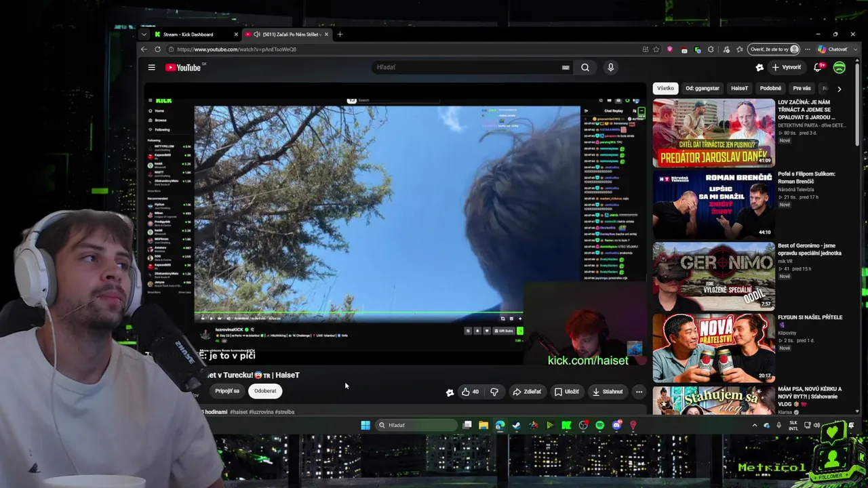Image resolution: width=868 pixels, height=488 pixels.
Task: Bookmark this page with star icon
Action: tap(656, 49)
